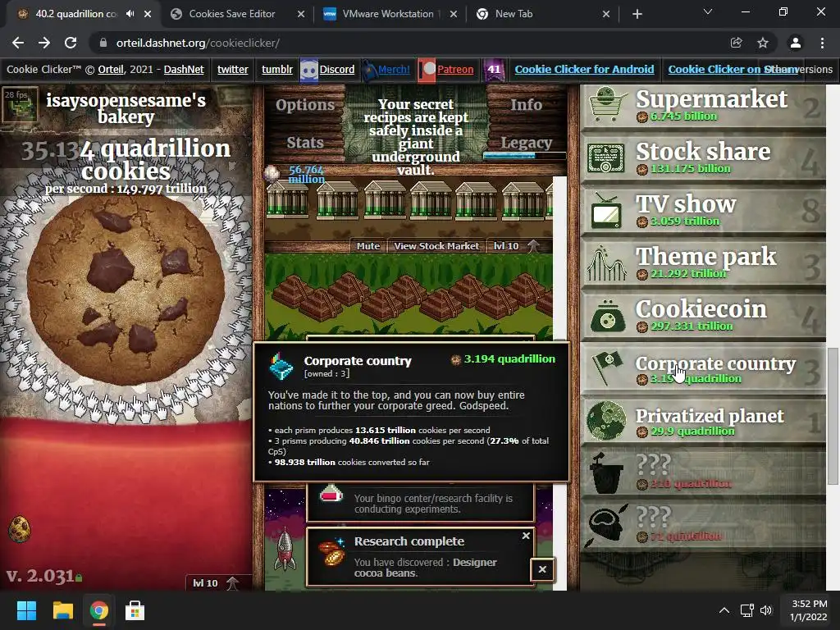Open the twitter link
Viewport: 840px width, 630px height.
pyautogui.click(x=232, y=69)
